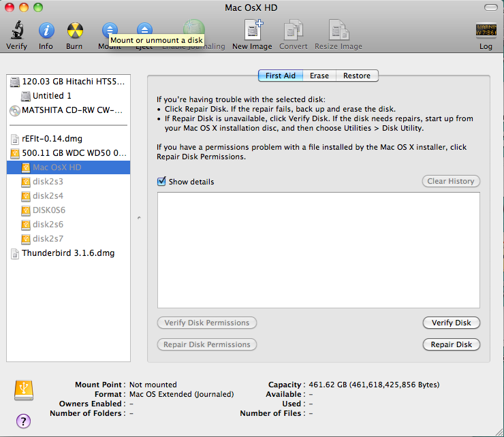This screenshot has width=504, height=437.
Task: Click the Enable Journaling toolbar icon
Action: coord(194,27)
